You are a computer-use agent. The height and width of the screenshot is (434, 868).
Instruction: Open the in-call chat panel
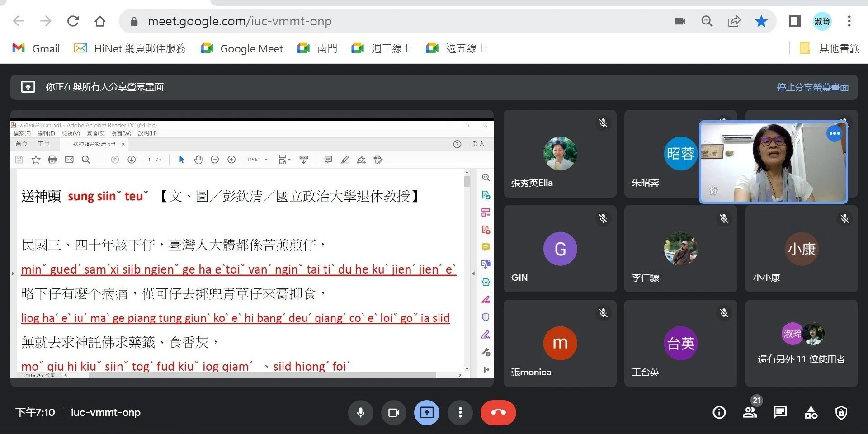[x=780, y=413]
